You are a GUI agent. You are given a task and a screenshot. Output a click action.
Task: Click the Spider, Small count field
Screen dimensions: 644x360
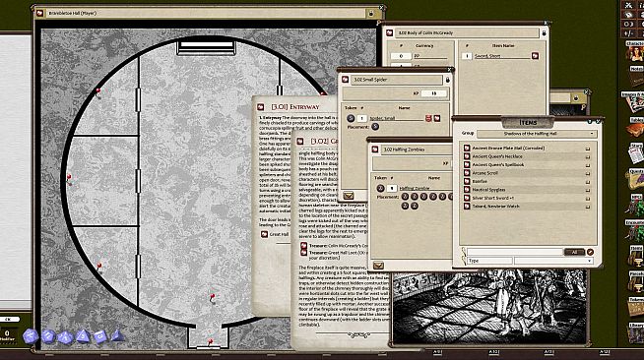click(361, 118)
